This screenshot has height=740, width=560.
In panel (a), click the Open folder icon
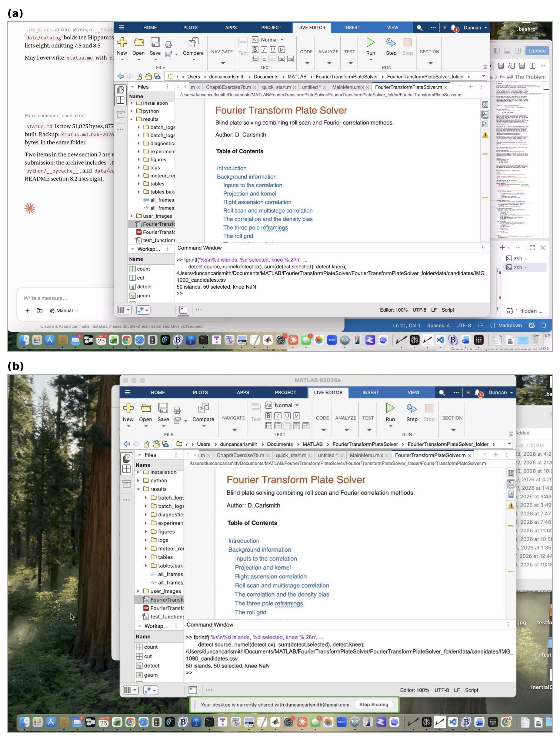(x=138, y=42)
